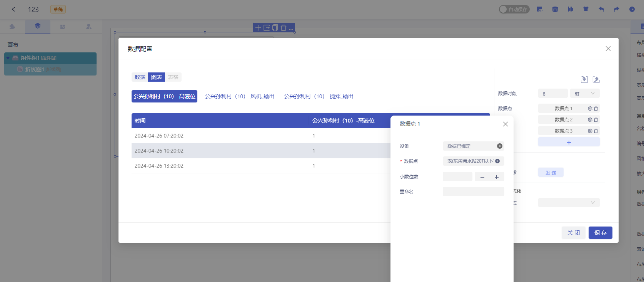Switch to the puzzle-piece components tab
The image size is (644, 282).
[12, 27]
